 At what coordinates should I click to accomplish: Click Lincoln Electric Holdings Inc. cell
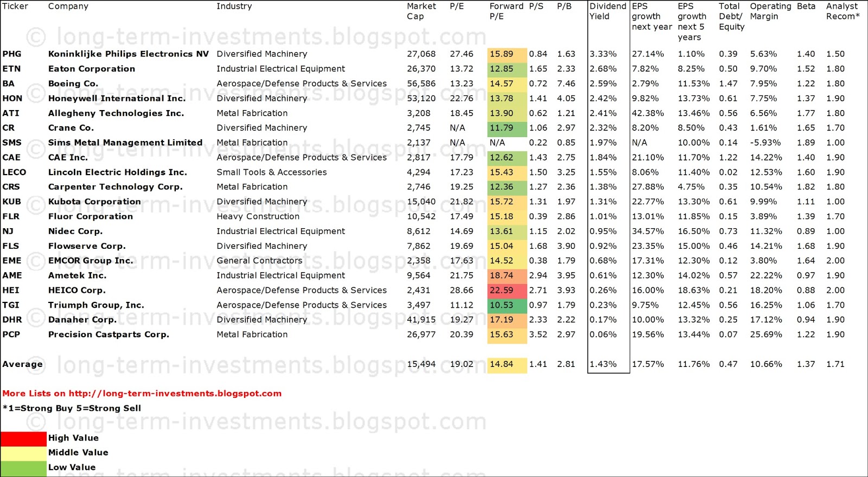(117, 172)
